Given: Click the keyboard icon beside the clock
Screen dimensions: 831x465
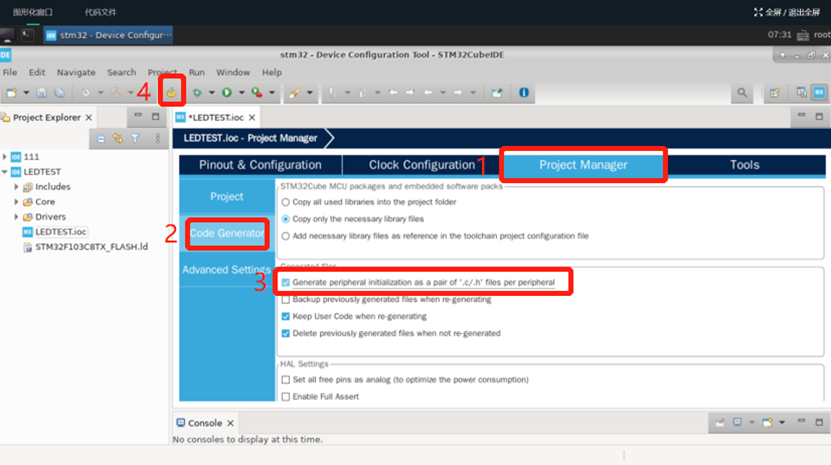Looking at the screenshot, I should 803,35.
